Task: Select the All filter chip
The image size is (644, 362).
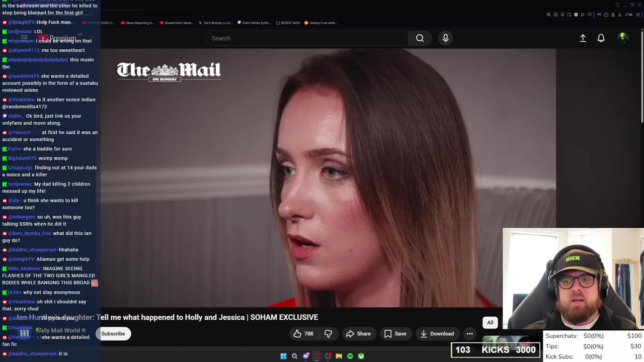Action: (490, 323)
